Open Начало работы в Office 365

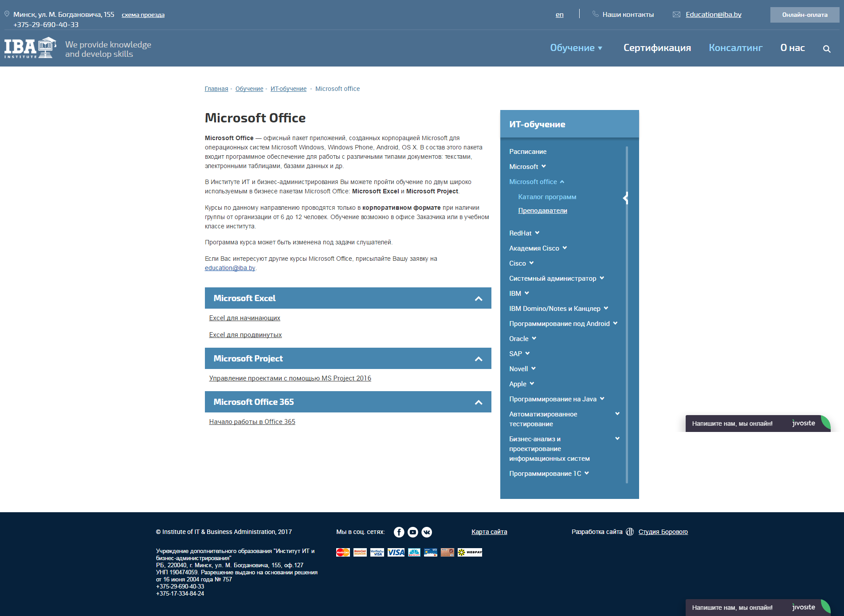(x=252, y=422)
